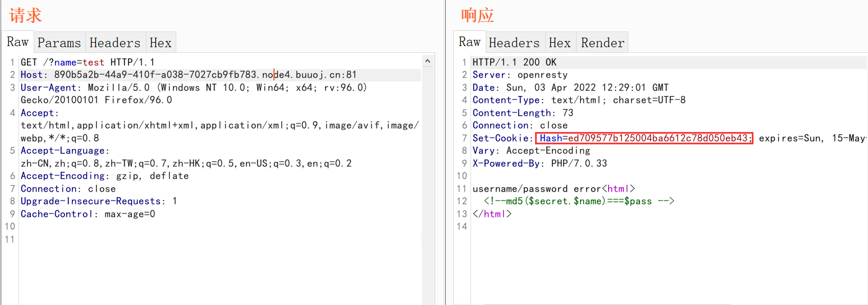Viewport: 868px width, 305px height.
Task: Switch to Headers tab in response panel
Action: tap(514, 43)
